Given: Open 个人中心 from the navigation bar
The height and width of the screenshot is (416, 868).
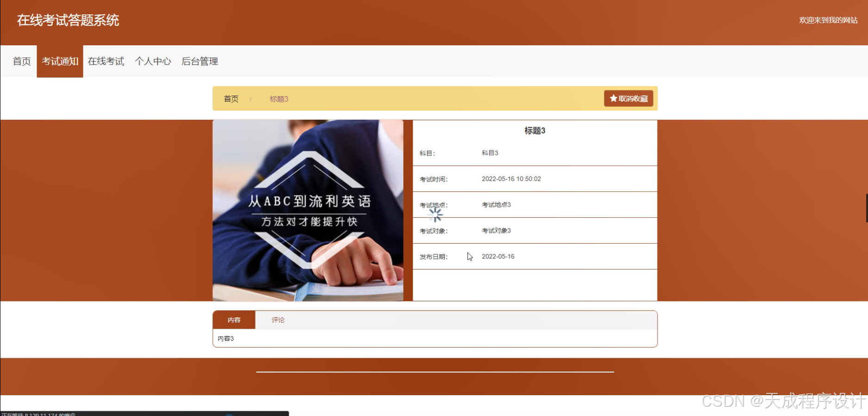Looking at the screenshot, I should [153, 61].
